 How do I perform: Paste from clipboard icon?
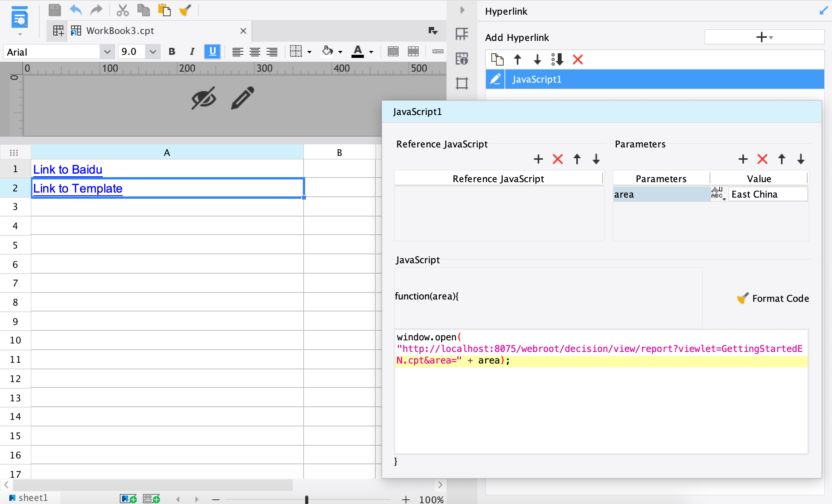click(164, 10)
